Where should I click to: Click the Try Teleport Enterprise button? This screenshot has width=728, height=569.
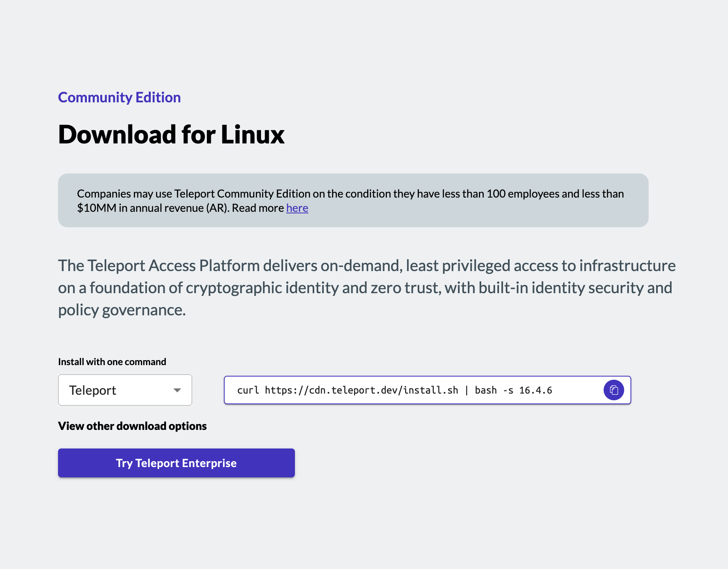click(x=176, y=463)
